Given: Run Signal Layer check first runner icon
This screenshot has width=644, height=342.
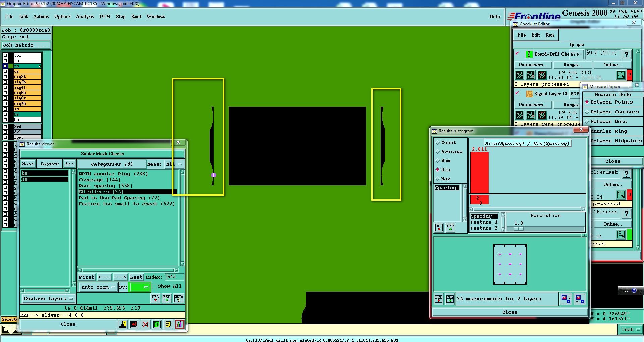Looking at the screenshot, I should 519,115.
